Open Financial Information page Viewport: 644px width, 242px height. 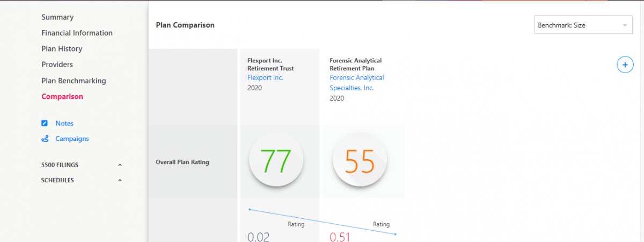(77, 33)
